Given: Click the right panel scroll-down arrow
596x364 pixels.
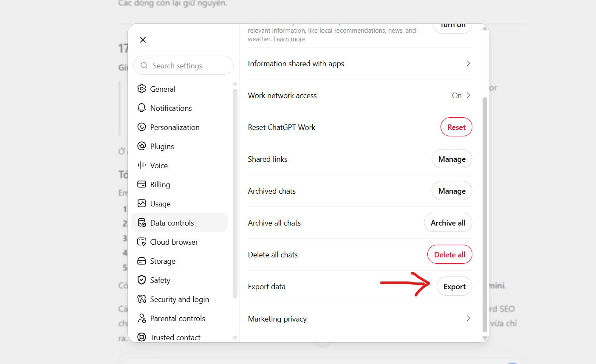Looking at the screenshot, I should 485,338.
